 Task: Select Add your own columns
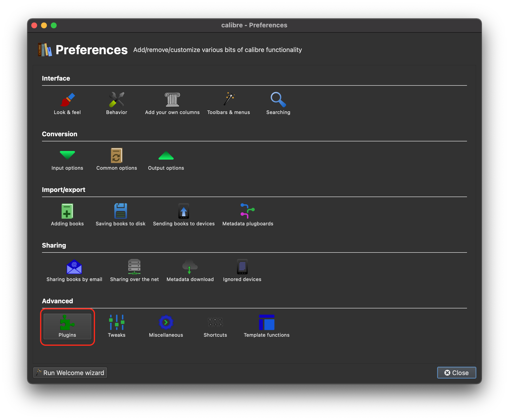(x=172, y=103)
